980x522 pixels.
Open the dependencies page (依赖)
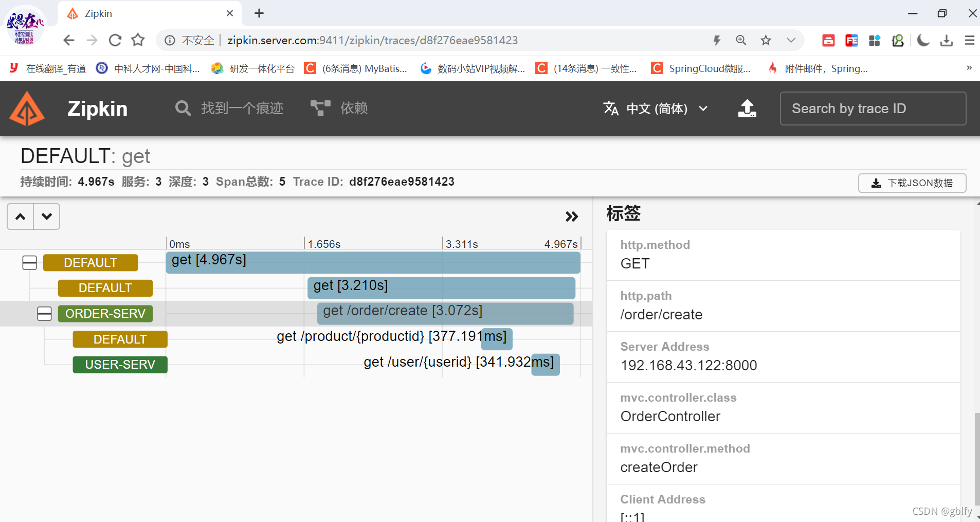tap(339, 109)
